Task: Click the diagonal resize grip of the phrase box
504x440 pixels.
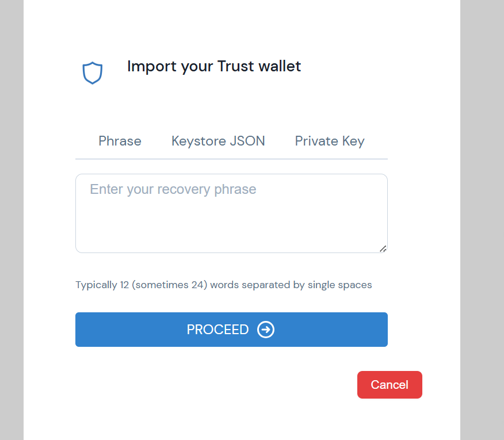Action: [383, 247]
